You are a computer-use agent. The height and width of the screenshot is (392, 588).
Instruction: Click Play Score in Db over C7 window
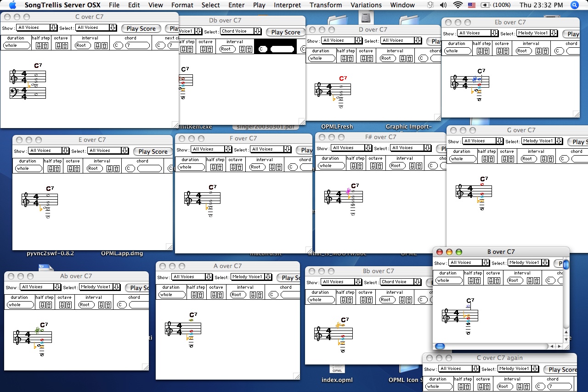point(285,32)
